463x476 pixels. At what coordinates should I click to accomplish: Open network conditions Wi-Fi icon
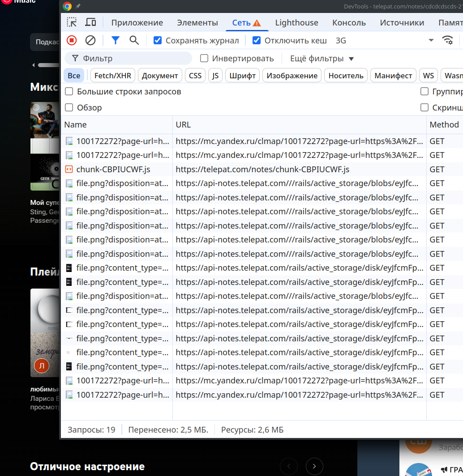[447, 40]
